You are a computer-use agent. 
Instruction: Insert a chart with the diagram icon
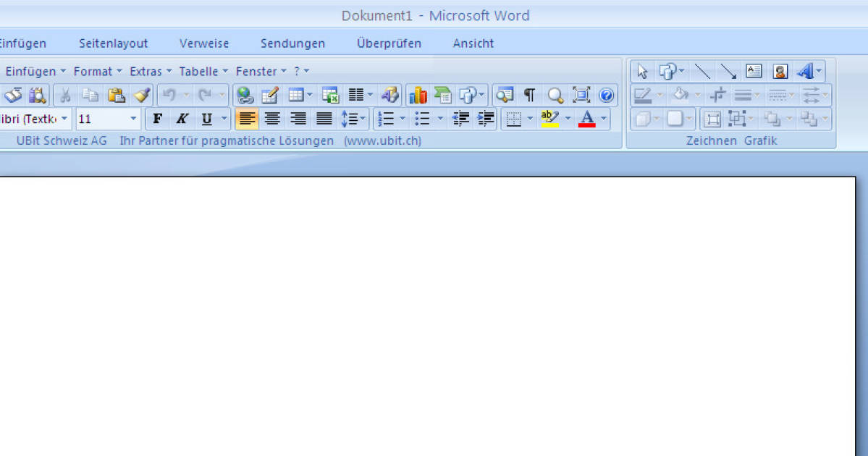click(418, 95)
